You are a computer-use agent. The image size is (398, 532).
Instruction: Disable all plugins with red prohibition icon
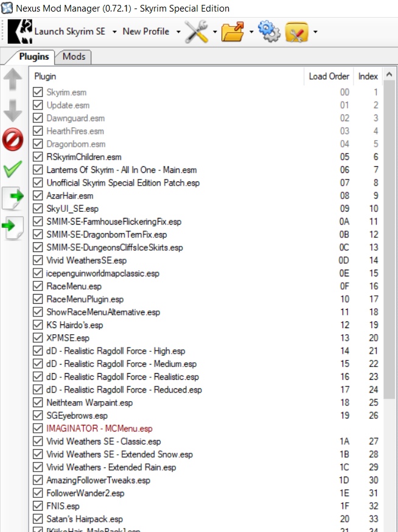click(13, 139)
